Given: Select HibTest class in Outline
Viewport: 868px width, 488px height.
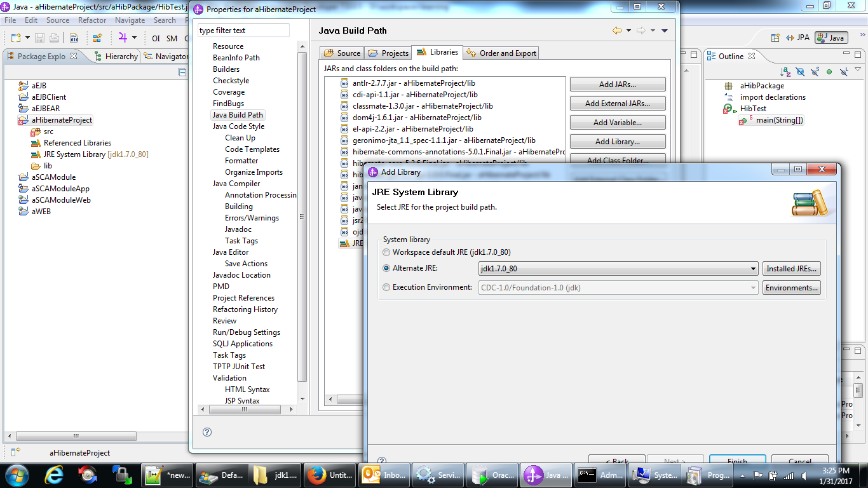Looking at the screenshot, I should pyautogui.click(x=753, y=109).
